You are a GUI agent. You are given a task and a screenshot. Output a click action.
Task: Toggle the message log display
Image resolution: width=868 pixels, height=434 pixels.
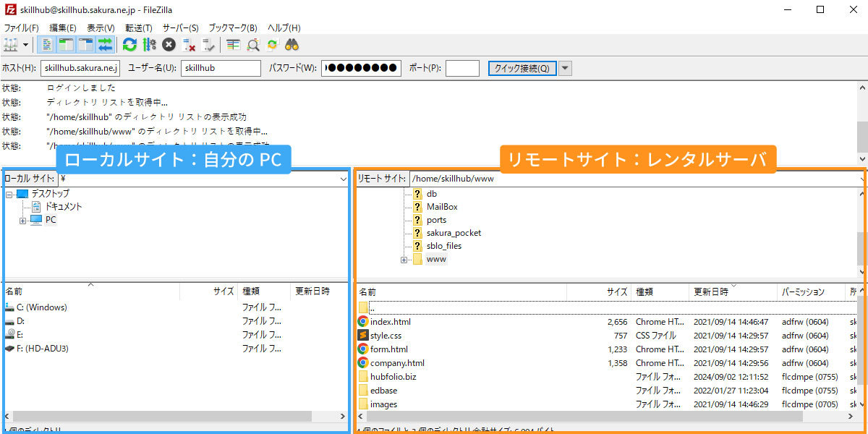tap(47, 45)
